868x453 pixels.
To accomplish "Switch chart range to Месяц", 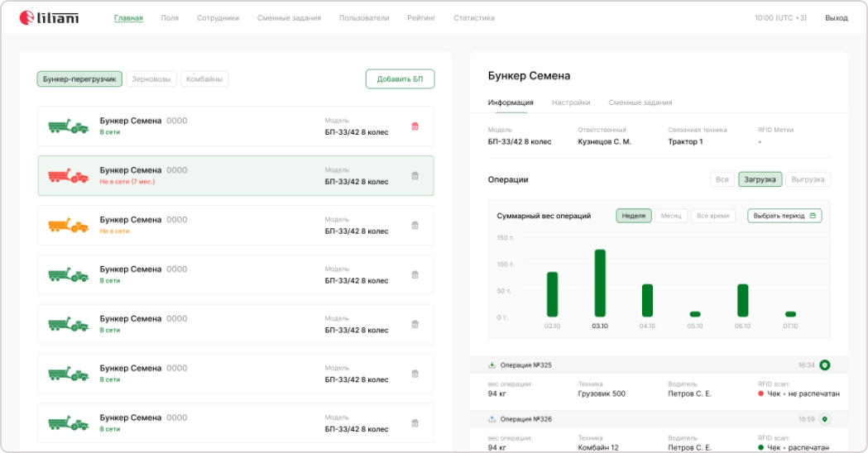I will pos(671,216).
